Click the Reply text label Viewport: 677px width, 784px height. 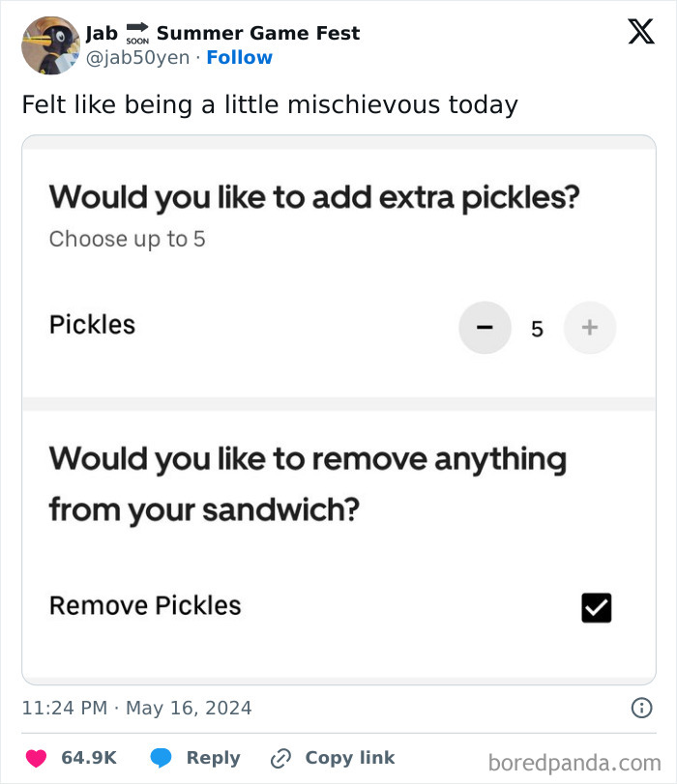click(x=213, y=758)
